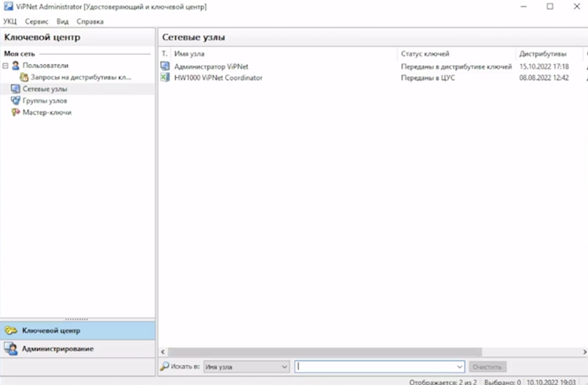Click the left arrow of horizontal scrollbar
The image size is (588, 385).
(x=163, y=352)
